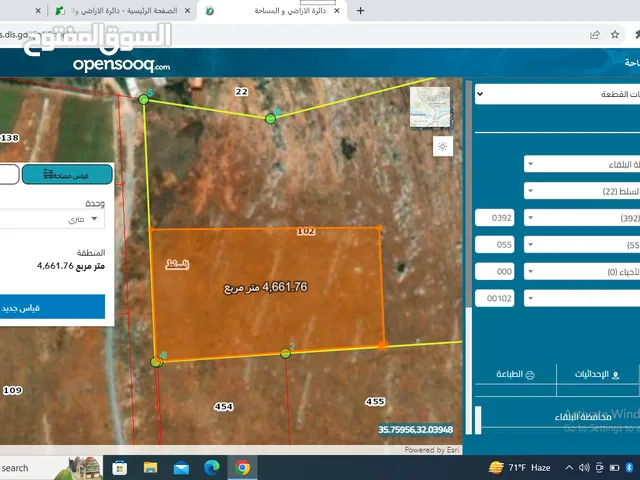Click the overview map thumbnail
Image resolution: width=640 pixels, height=480 pixels.
[x=430, y=107]
